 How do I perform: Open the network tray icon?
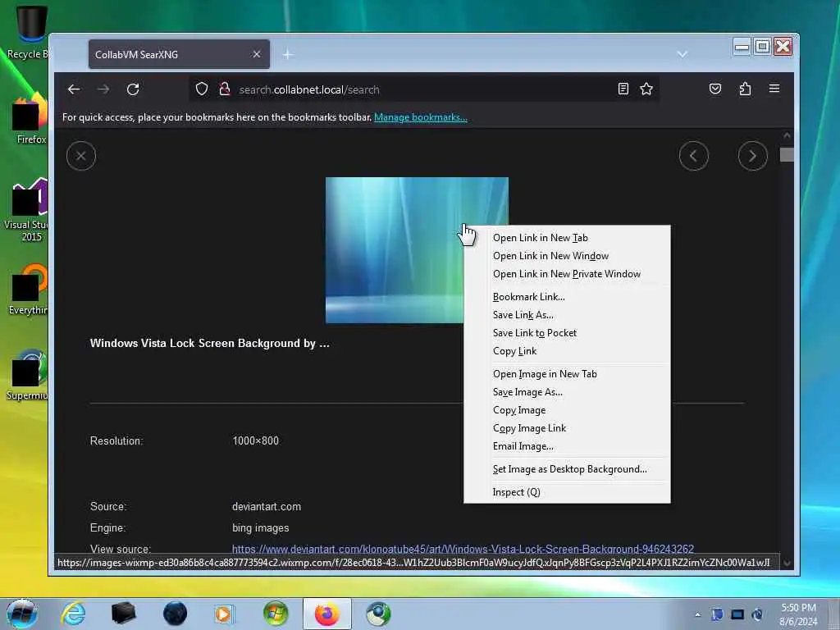click(x=737, y=614)
